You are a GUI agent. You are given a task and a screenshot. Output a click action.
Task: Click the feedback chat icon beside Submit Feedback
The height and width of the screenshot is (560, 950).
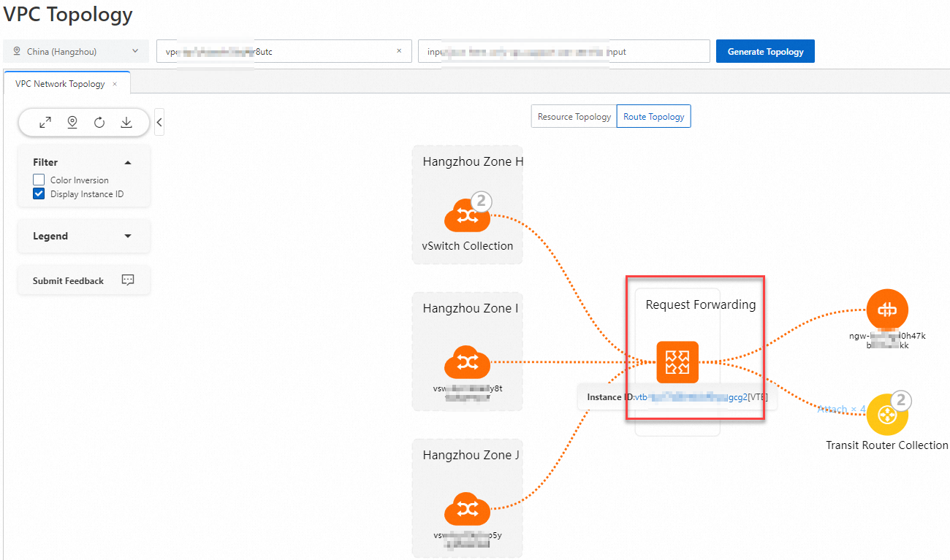(x=128, y=280)
